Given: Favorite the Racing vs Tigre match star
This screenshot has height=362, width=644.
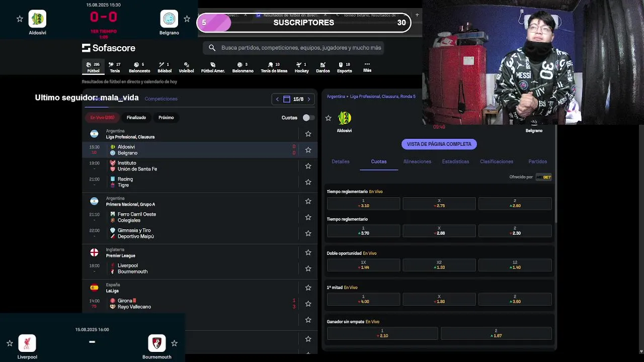Looking at the screenshot, I should 308,182.
